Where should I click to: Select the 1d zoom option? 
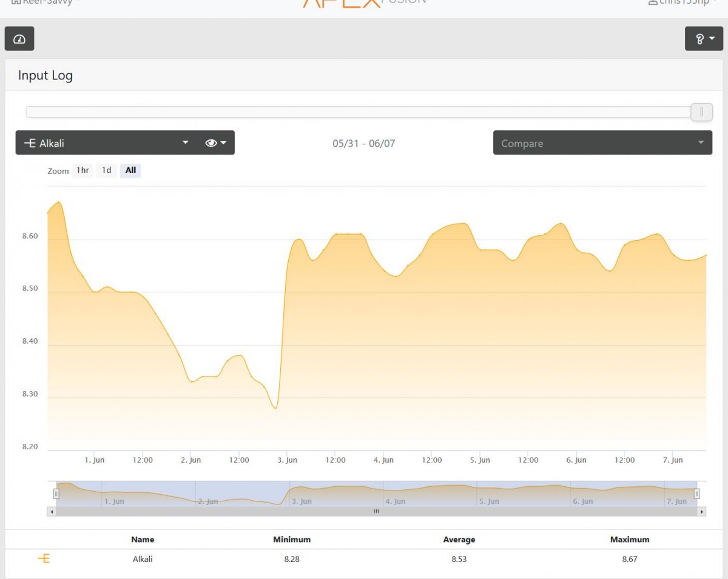(x=106, y=170)
